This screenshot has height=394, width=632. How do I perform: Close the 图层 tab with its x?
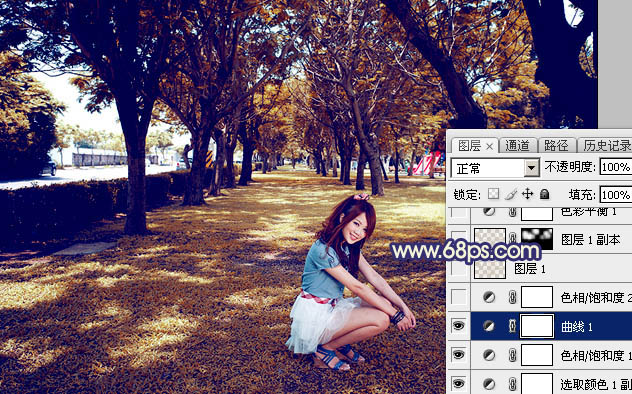[489, 147]
